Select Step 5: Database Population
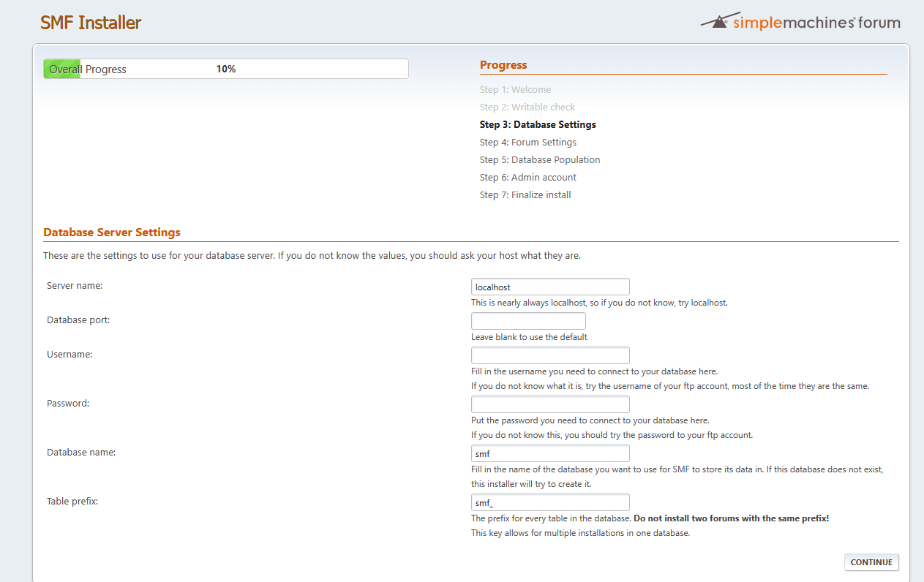This screenshot has height=582, width=924. click(x=540, y=160)
